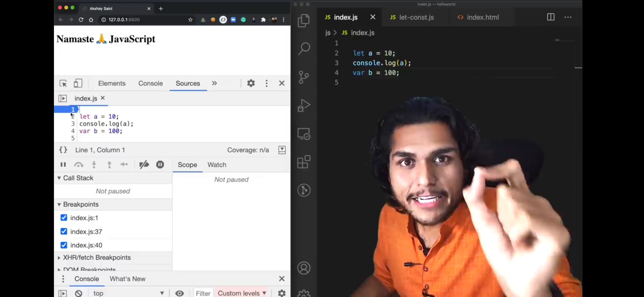Uncheck the index.js:40 breakpoint checkbox
The width and height of the screenshot is (644, 297).
click(x=64, y=245)
